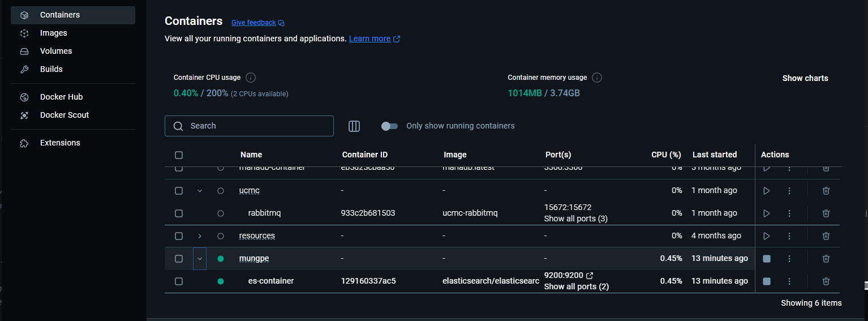Check the select-all checkbox in header
The image size is (868, 321).
point(179,155)
